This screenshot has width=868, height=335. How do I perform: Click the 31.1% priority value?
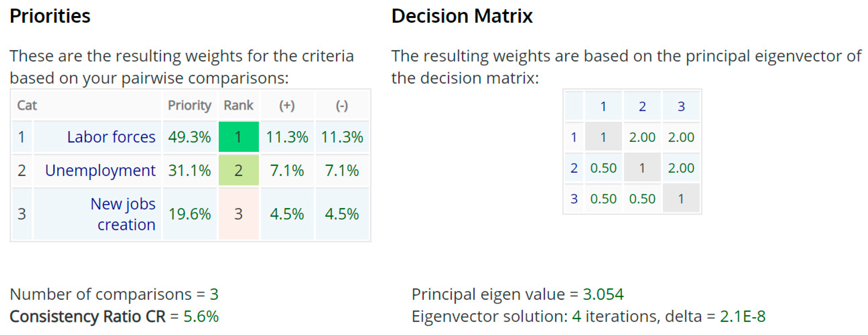pyautogui.click(x=189, y=170)
